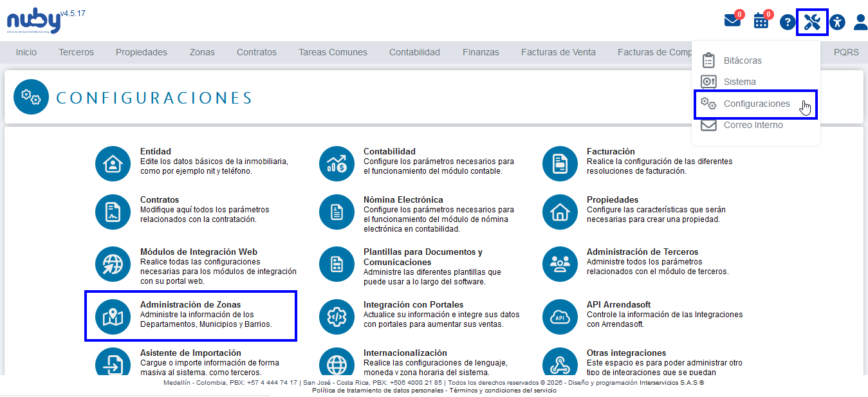Open the Contabilidad chart icon
868x397 pixels.
[337, 163]
